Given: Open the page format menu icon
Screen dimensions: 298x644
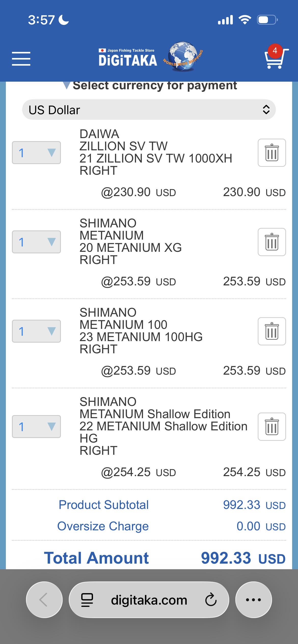Looking at the screenshot, I should pyautogui.click(x=87, y=600).
